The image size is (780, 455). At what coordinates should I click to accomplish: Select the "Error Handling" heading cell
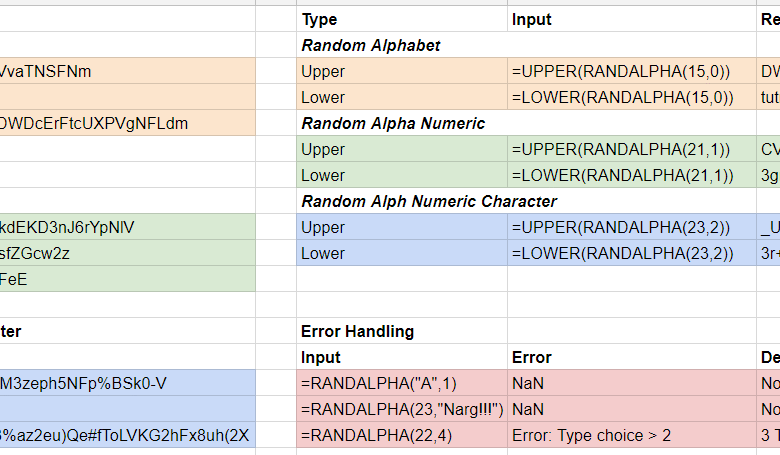400,331
